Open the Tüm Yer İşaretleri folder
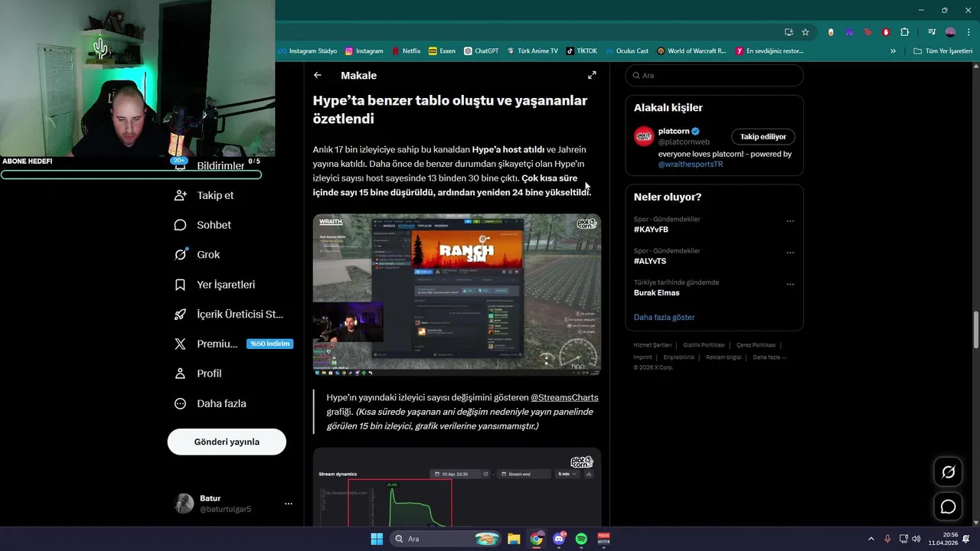This screenshot has height=551, width=980. (943, 51)
